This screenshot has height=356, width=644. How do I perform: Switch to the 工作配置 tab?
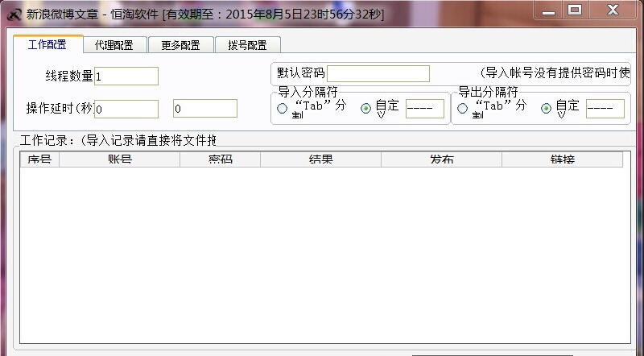pos(48,44)
